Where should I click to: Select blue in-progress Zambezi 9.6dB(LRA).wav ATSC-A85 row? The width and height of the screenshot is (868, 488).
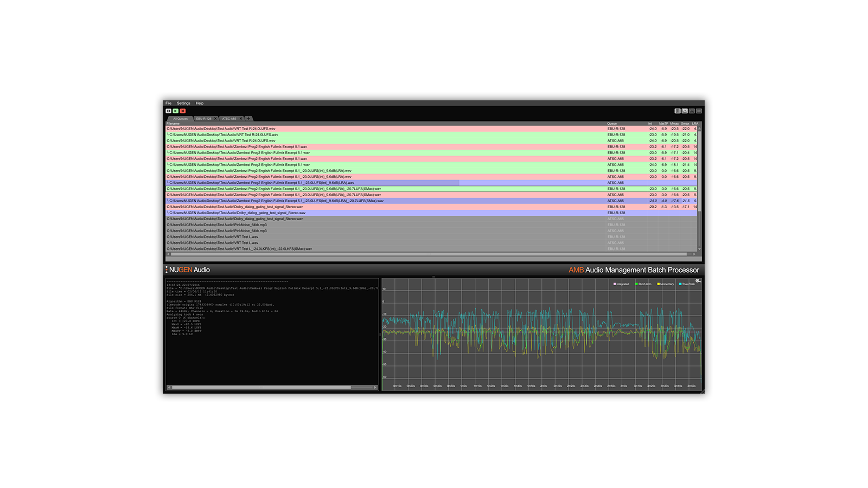click(x=431, y=183)
